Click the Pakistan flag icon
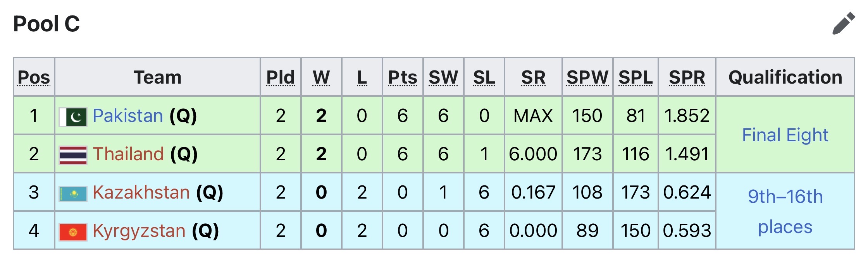 [73, 117]
